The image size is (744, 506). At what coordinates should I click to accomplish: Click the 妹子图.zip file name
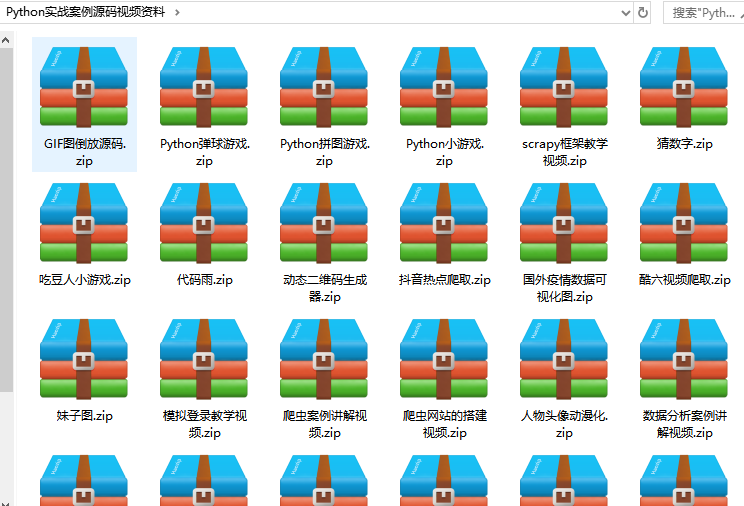(x=85, y=416)
